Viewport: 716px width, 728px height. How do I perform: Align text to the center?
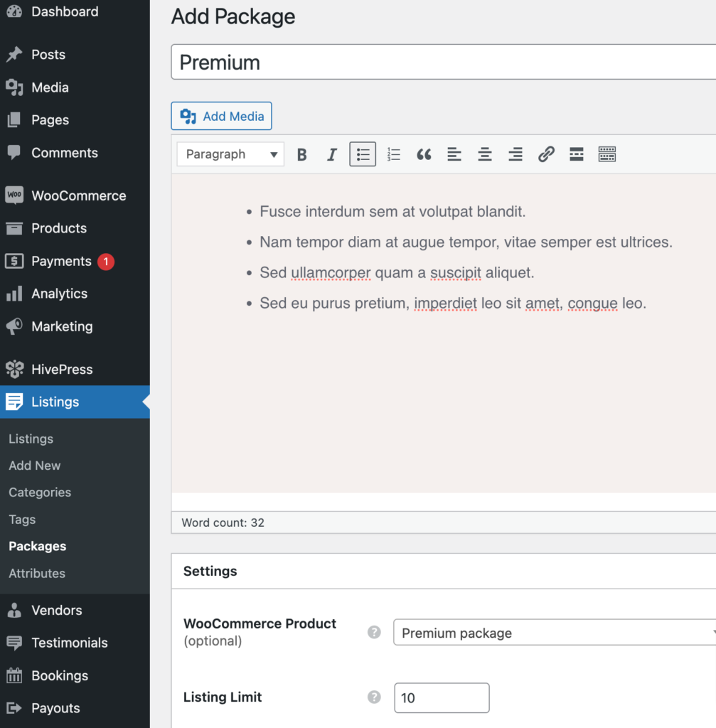(x=485, y=154)
